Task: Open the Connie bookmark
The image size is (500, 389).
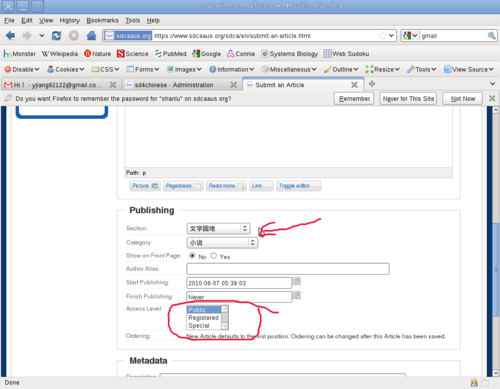Action: [x=241, y=54]
